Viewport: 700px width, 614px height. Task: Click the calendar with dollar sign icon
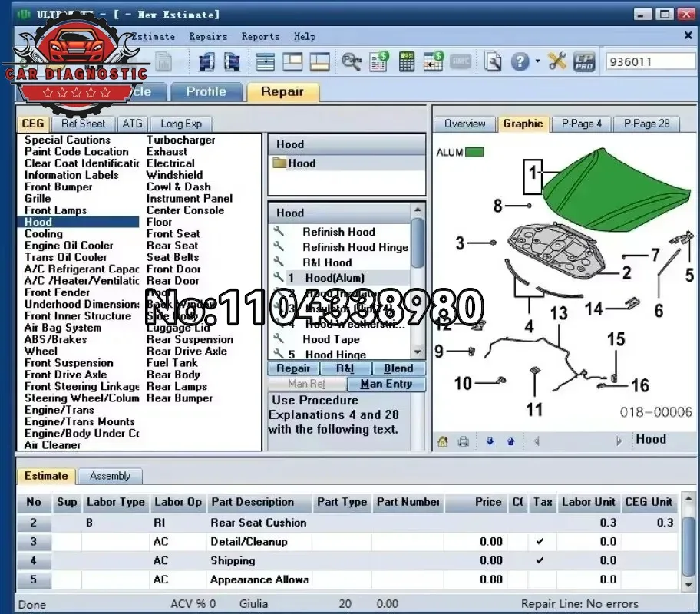click(433, 61)
